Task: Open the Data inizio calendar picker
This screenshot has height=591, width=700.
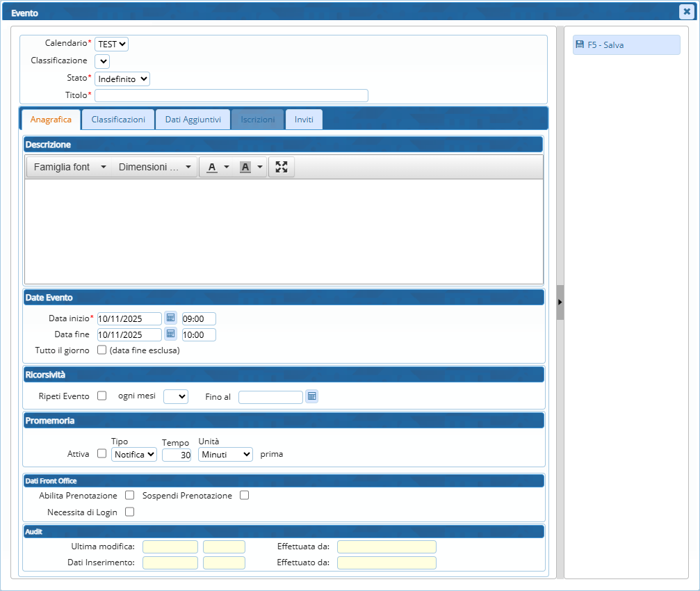Action: [170, 318]
